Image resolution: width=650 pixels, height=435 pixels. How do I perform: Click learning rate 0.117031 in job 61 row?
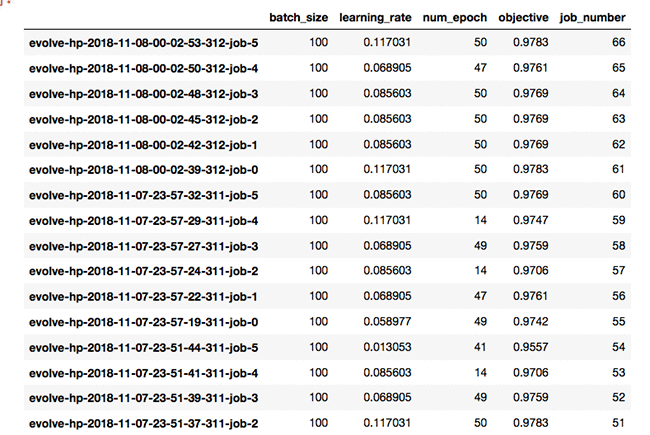387,170
